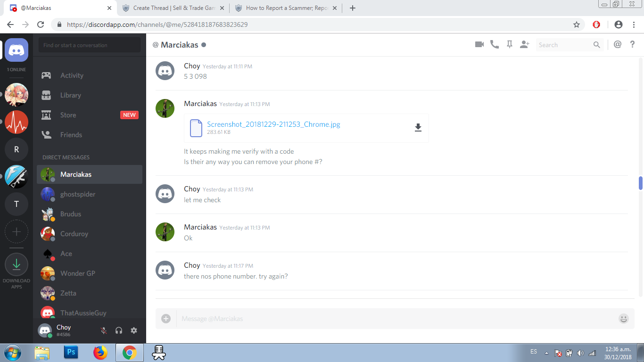Click the message "let me check"
Image resolution: width=644 pixels, height=362 pixels.
click(x=202, y=200)
